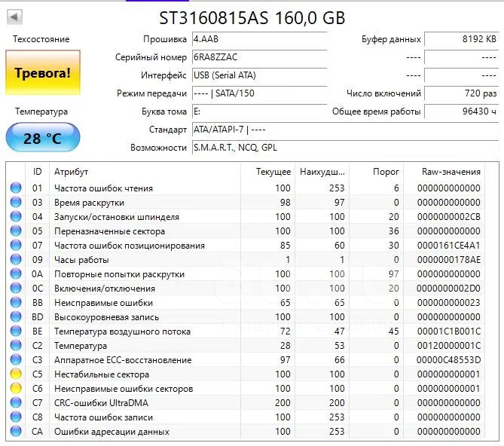
Task: Click threshold value 45 in Температура воздушного потока row
Action: pos(394,331)
